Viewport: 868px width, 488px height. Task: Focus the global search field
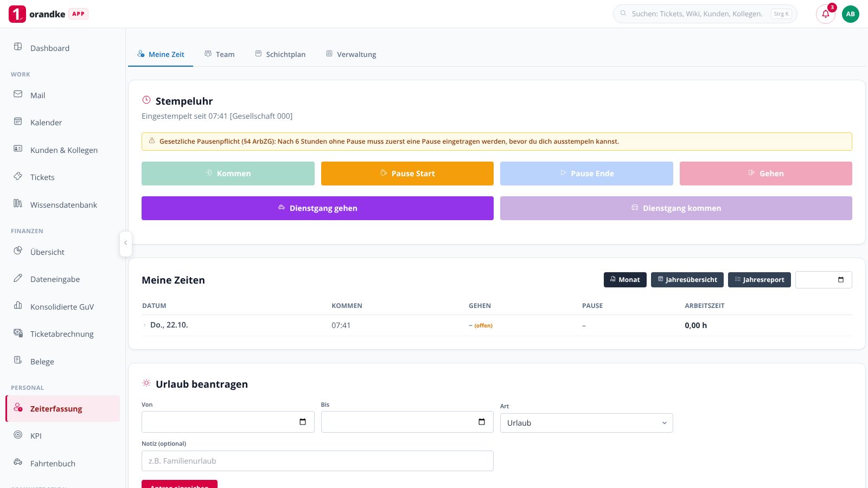(705, 14)
